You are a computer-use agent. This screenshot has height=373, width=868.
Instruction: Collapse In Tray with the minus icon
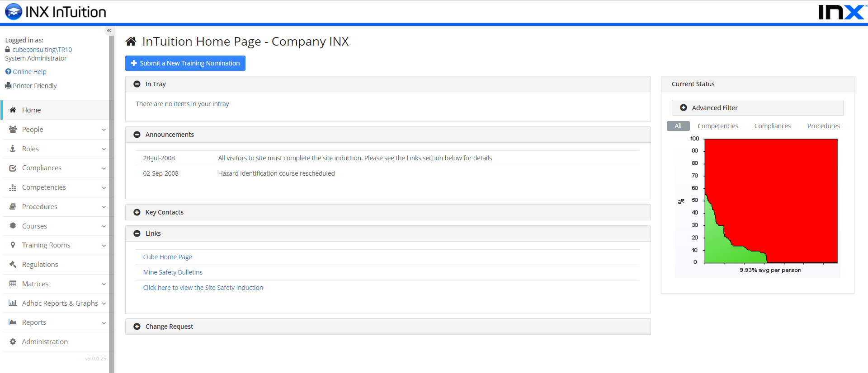click(137, 84)
